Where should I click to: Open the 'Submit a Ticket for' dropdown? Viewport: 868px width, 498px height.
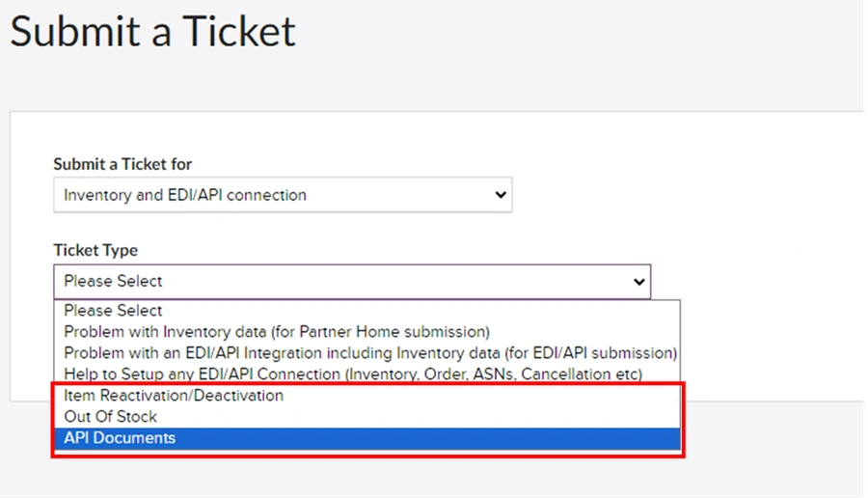click(x=283, y=195)
